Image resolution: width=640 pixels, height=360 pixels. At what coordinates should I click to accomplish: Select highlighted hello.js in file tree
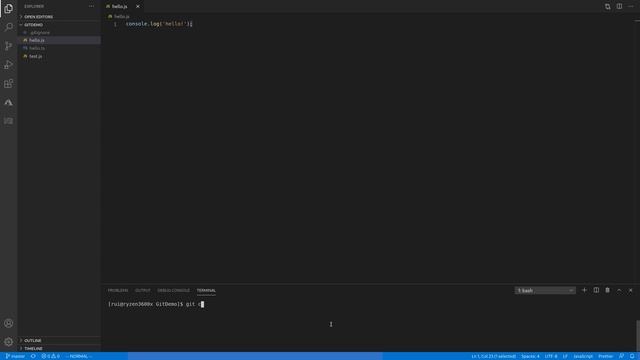coord(59,40)
